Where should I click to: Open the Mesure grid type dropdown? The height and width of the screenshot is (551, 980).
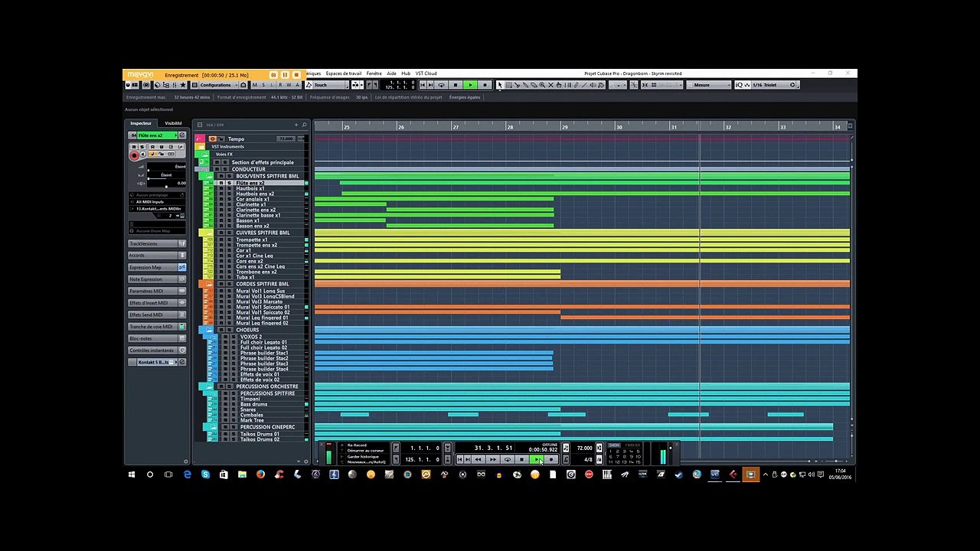coord(708,85)
